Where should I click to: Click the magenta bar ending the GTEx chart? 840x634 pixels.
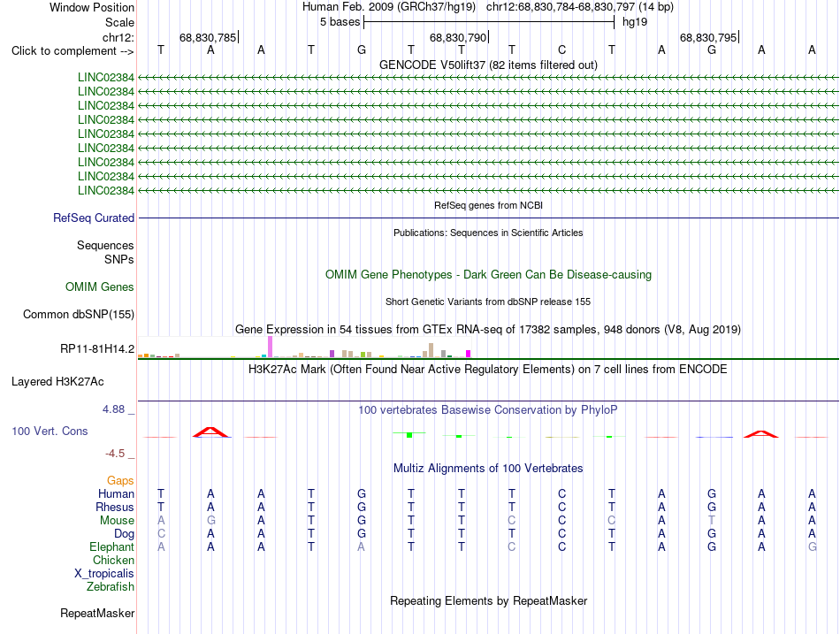[x=469, y=354]
